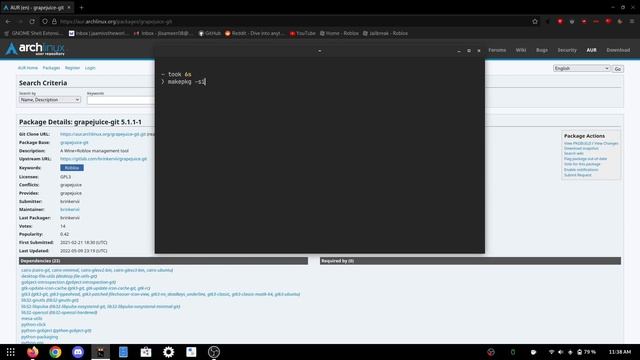Open the YouTube bookmark
Viewport: 640px width, 360px height.
point(302,33)
